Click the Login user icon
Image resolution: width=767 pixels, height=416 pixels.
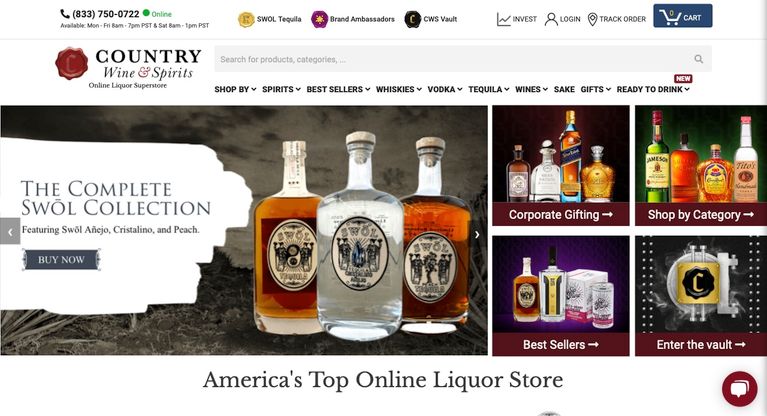[x=551, y=19]
